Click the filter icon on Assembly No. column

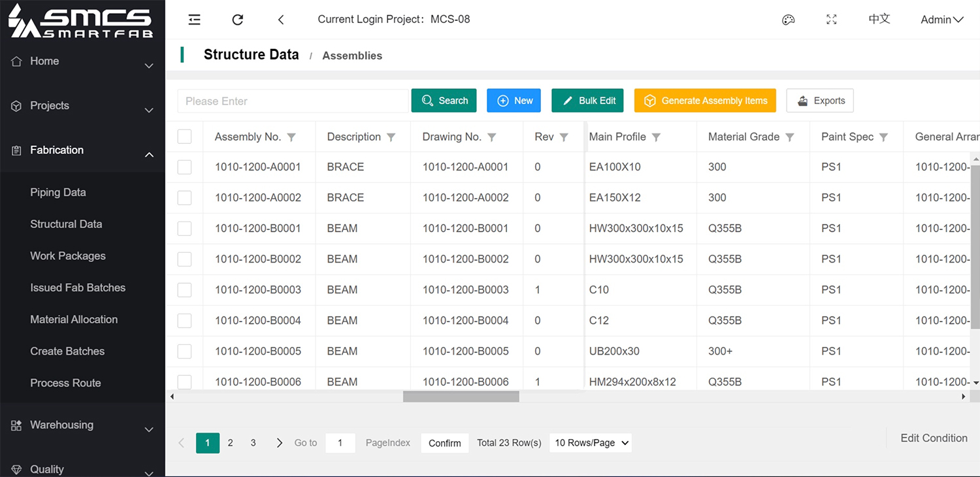(291, 137)
